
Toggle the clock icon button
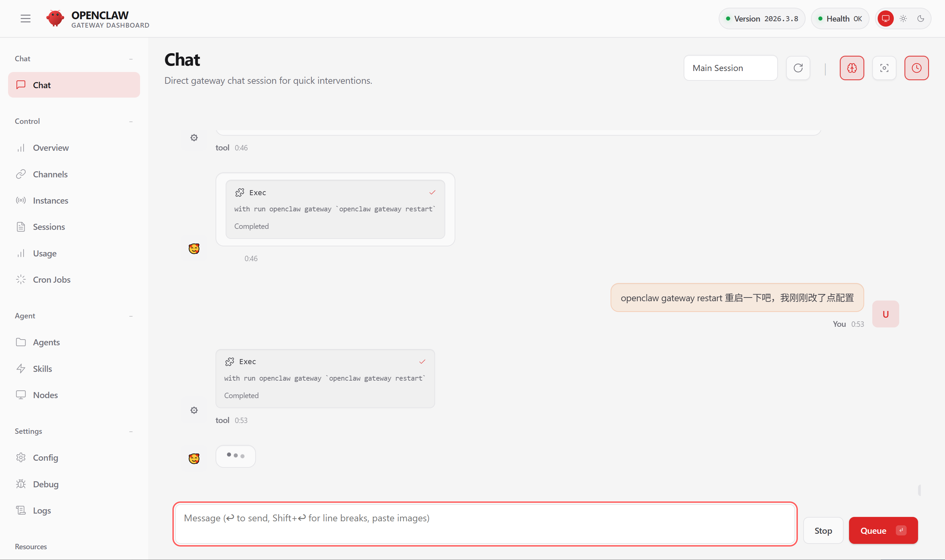[916, 68]
